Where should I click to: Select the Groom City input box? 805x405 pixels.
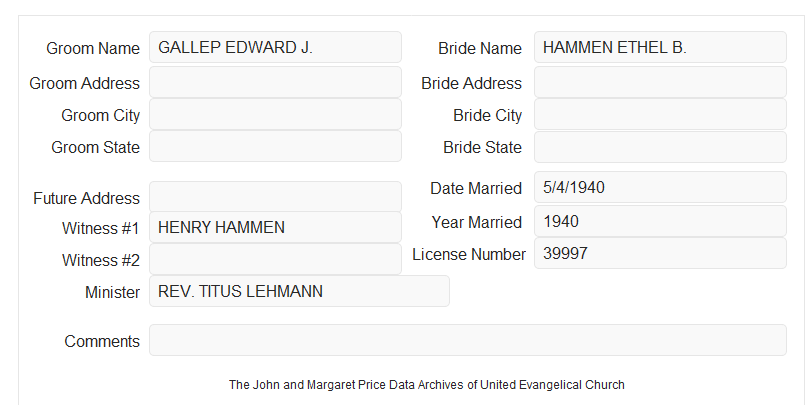[x=275, y=114]
